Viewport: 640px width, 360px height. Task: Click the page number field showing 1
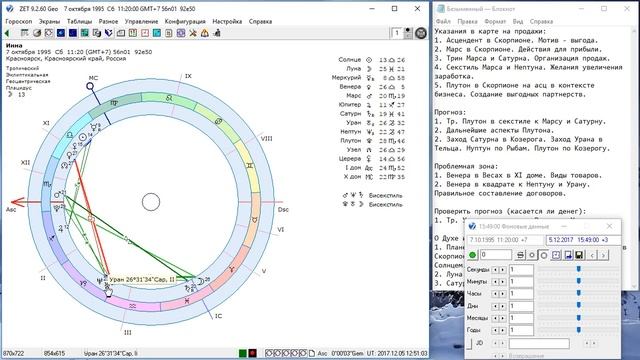(x=397, y=33)
